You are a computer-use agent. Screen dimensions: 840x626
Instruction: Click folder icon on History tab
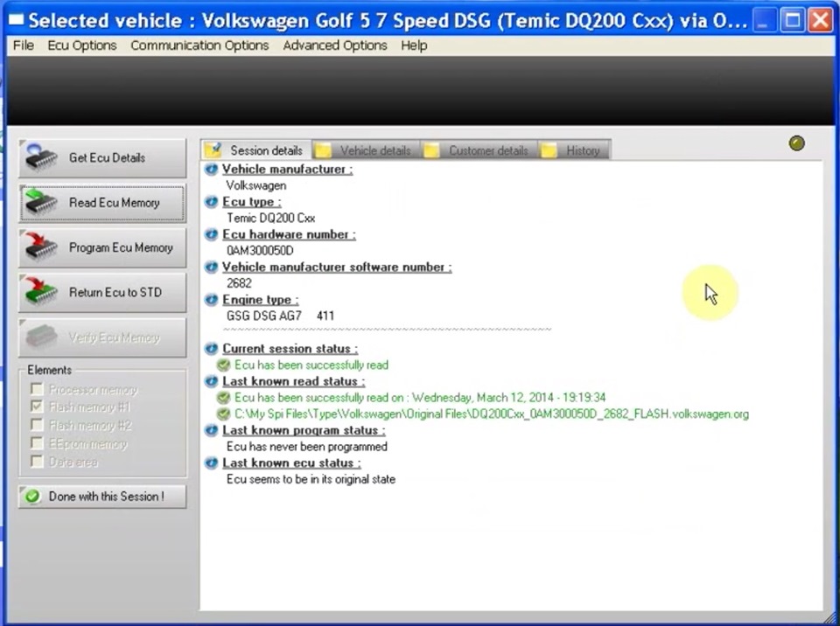point(549,150)
